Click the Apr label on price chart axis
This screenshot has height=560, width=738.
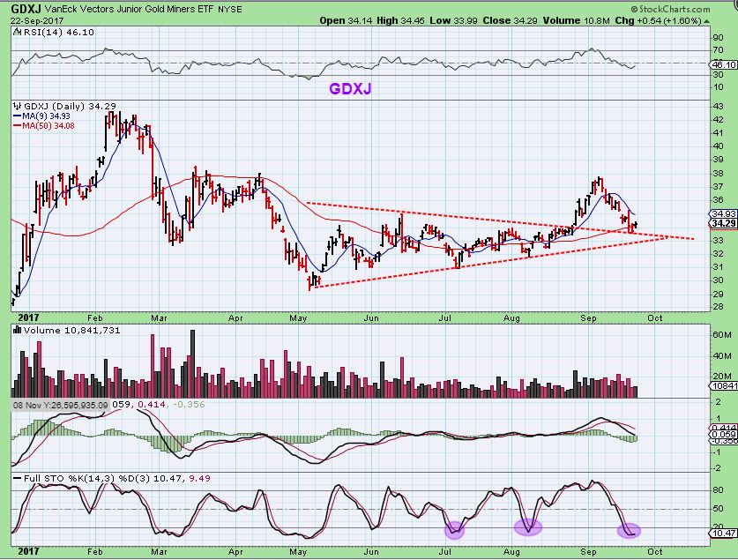click(235, 318)
